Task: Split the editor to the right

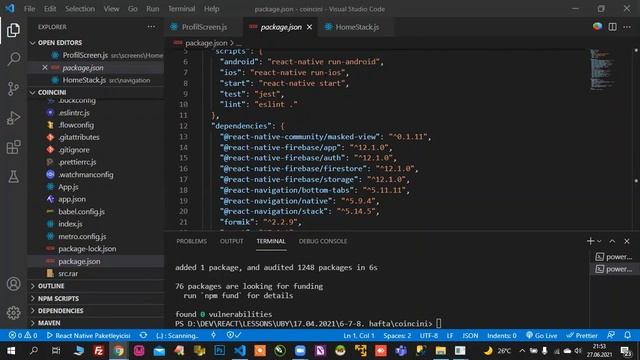Action: coord(612,27)
